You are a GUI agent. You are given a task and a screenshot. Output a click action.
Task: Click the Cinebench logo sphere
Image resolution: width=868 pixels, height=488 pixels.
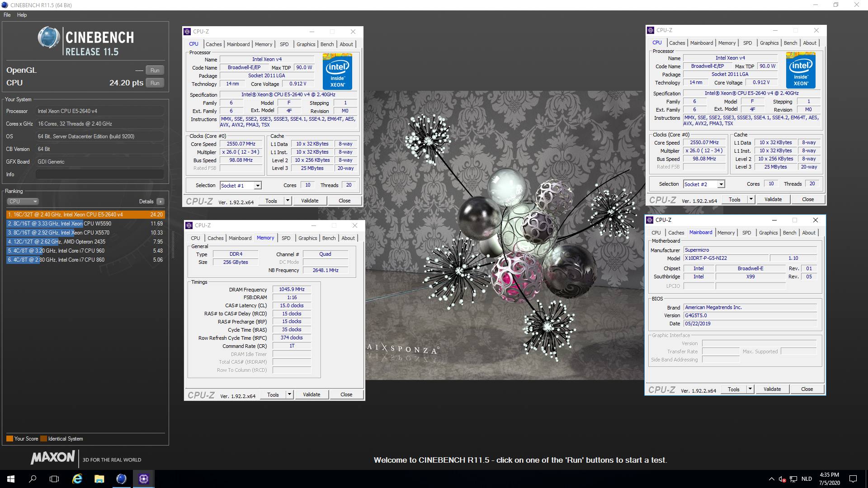tap(48, 38)
